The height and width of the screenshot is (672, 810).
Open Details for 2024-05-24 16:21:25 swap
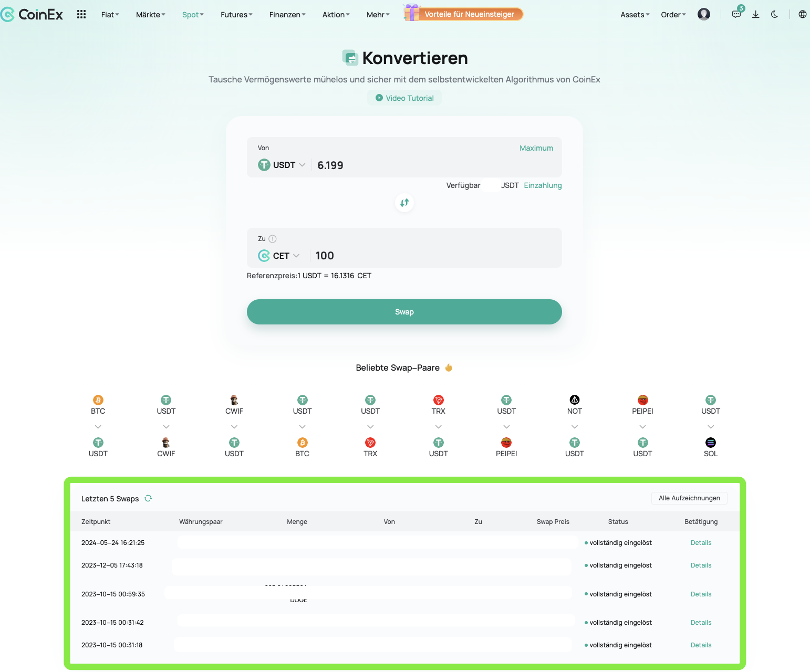click(701, 543)
